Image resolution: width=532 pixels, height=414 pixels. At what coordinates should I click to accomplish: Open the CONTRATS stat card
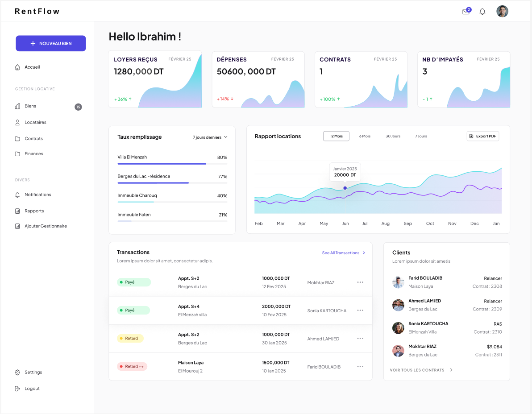361,79
